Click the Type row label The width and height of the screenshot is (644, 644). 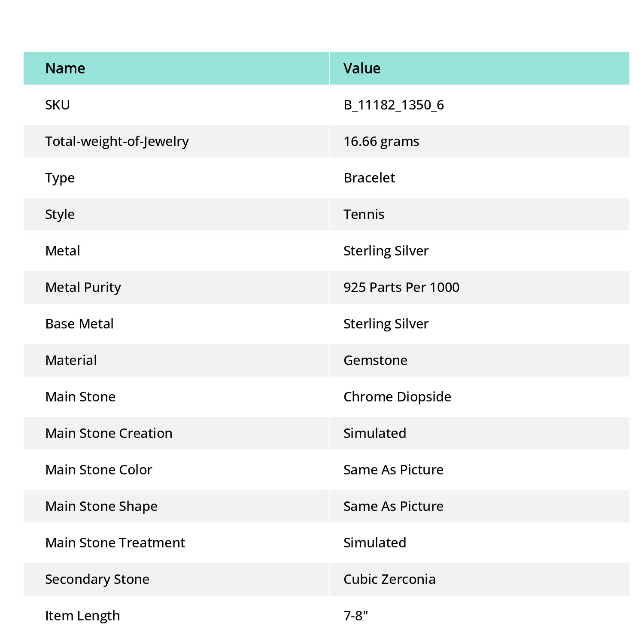click(x=60, y=178)
